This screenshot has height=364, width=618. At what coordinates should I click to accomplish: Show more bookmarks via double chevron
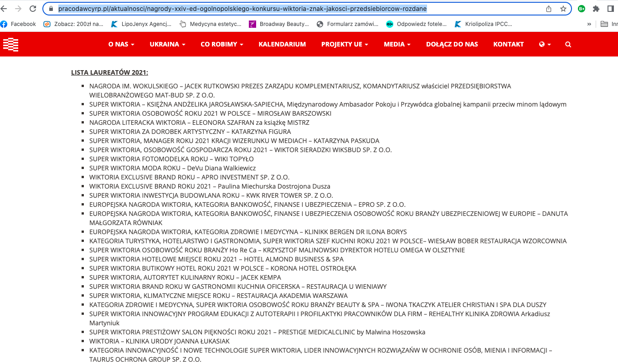click(589, 24)
